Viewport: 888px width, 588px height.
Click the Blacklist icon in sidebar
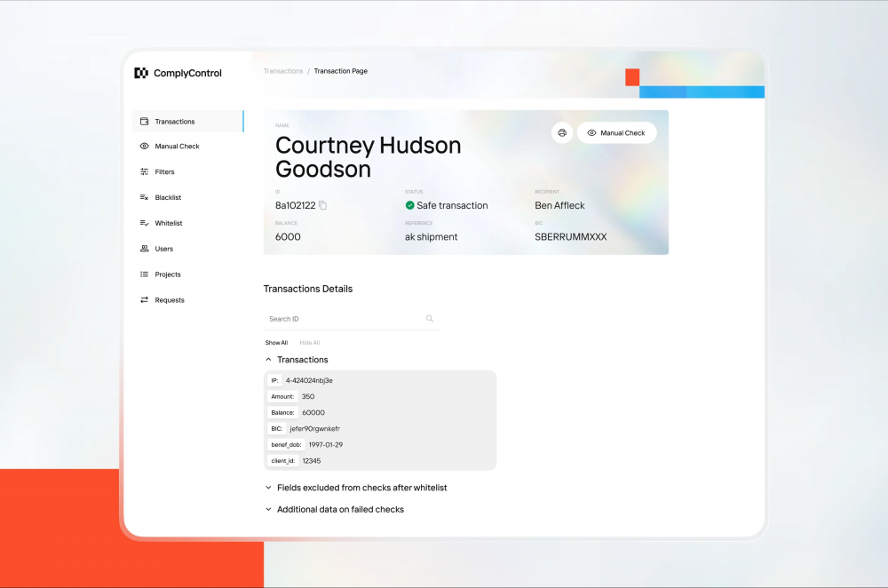pyautogui.click(x=144, y=198)
